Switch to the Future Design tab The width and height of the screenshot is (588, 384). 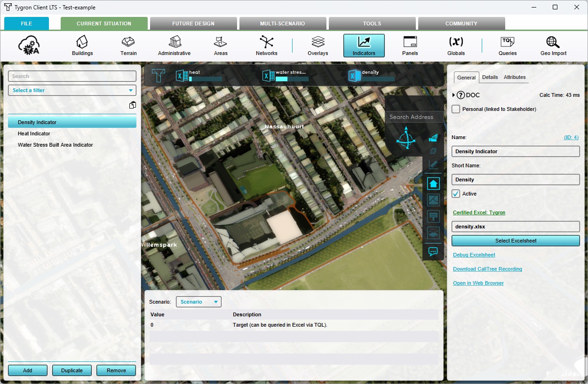[x=193, y=24]
